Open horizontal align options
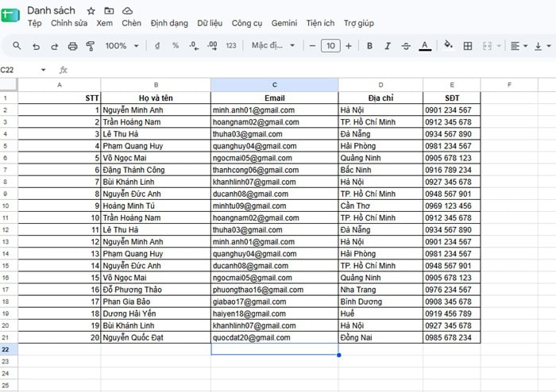556x392 pixels. (519, 46)
